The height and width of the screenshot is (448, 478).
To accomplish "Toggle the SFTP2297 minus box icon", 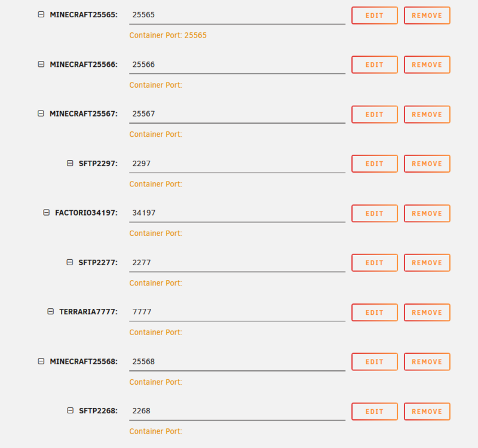I will point(70,163).
